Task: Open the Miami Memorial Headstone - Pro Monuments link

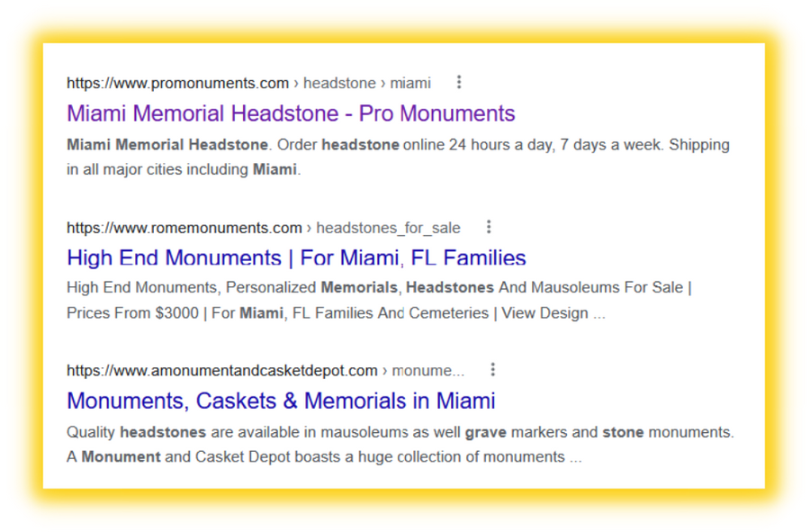Action: pos(291,113)
